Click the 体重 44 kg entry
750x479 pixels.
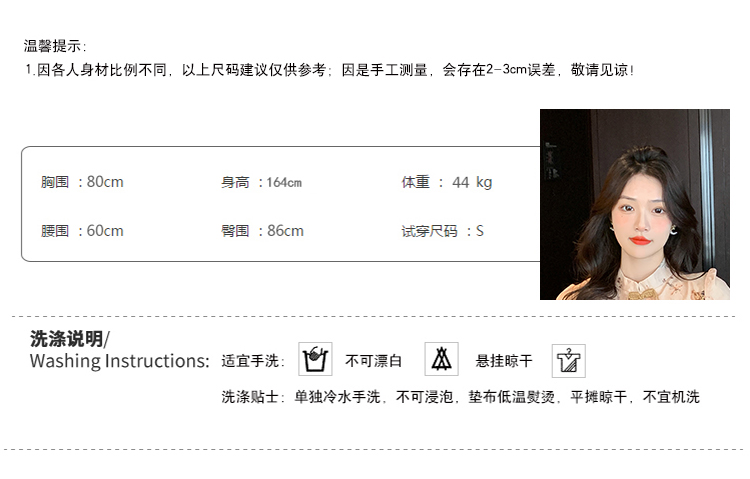click(x=447, y=182)
